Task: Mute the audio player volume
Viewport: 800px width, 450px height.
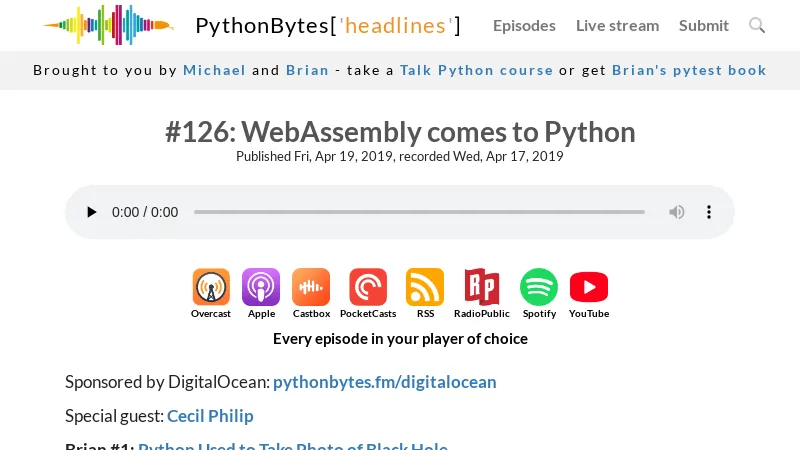Action: point(677,212)
